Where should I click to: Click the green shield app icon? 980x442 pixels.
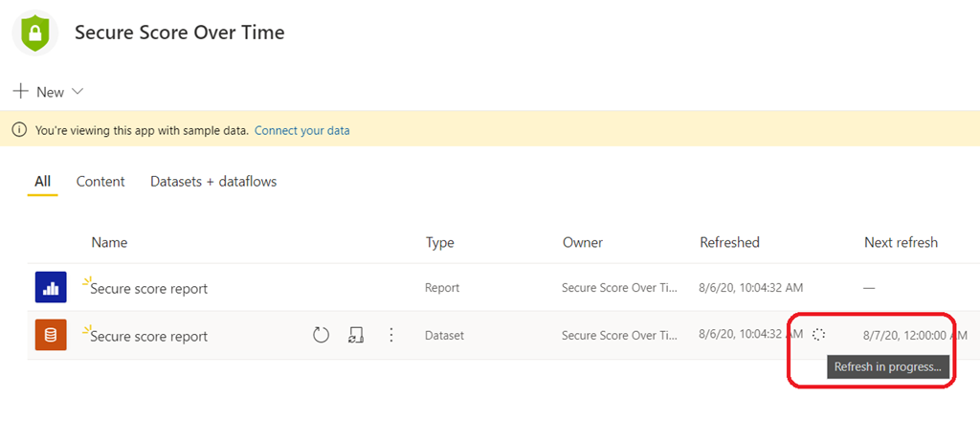36,33
